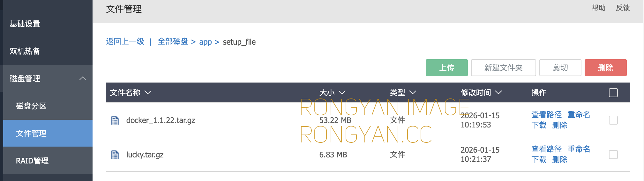Check the box for lucky.tar.gz
This screenshot has height=181, width=644.
[x=613, y=155]
